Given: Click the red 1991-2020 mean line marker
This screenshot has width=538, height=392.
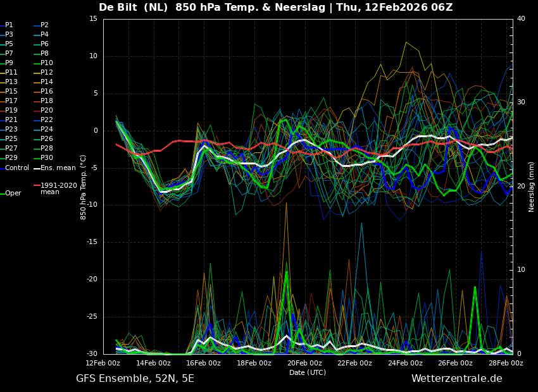Looking at the screenshot, I should [x=37, y=186].
